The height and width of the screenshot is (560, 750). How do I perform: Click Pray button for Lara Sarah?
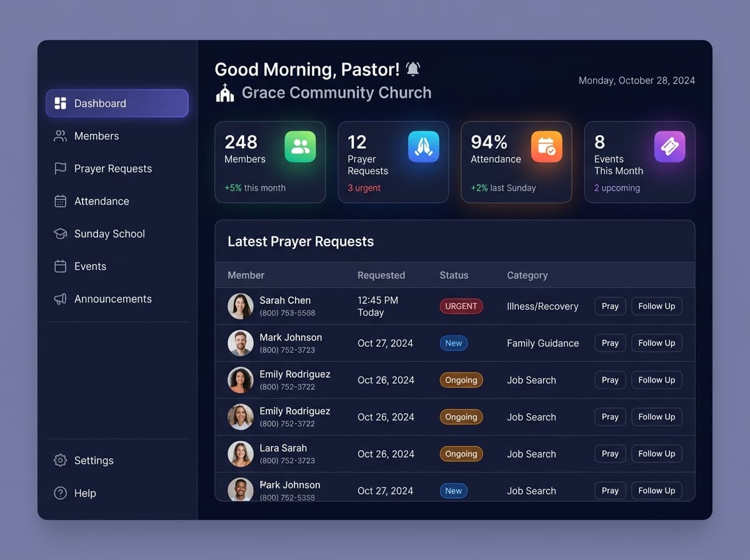pos(610,454)
